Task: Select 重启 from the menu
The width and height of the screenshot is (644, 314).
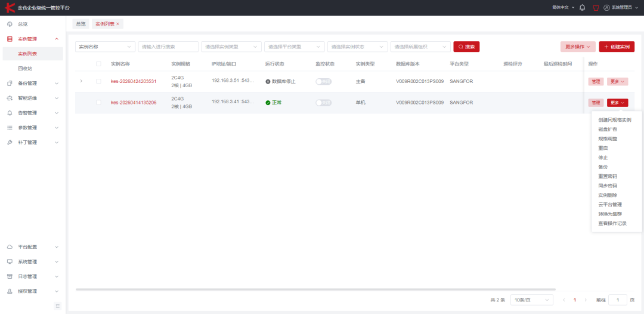Action: coord(603,149)
